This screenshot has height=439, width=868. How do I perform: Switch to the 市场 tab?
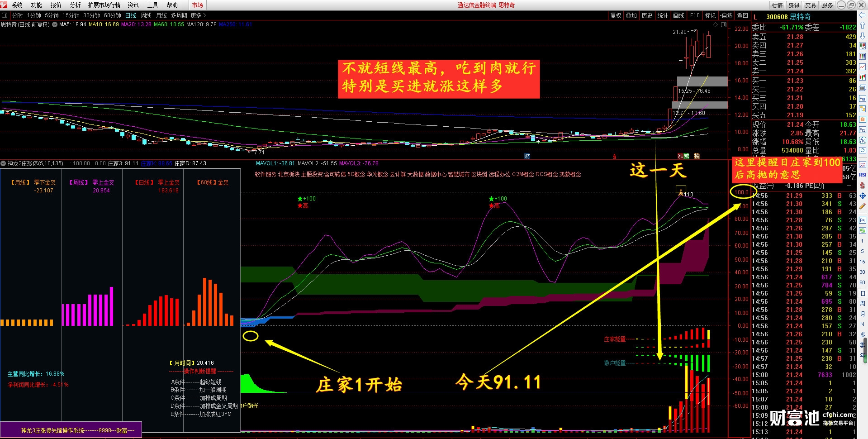[x=198, y=5]
